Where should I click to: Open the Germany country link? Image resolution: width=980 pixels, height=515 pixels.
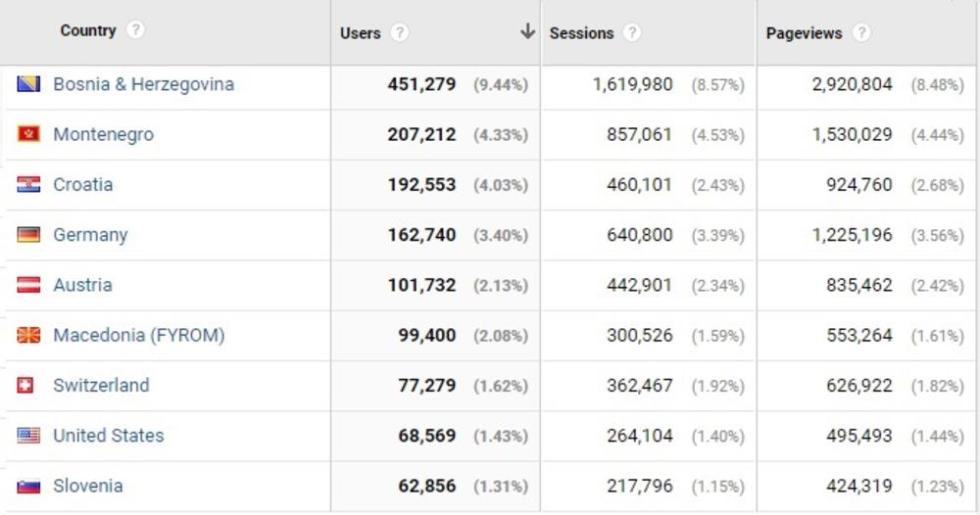[90, 235]
